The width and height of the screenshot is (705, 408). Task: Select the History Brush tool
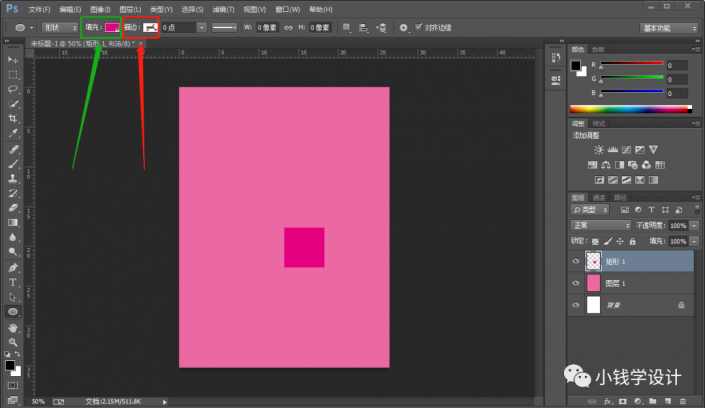tap(13, 193)
